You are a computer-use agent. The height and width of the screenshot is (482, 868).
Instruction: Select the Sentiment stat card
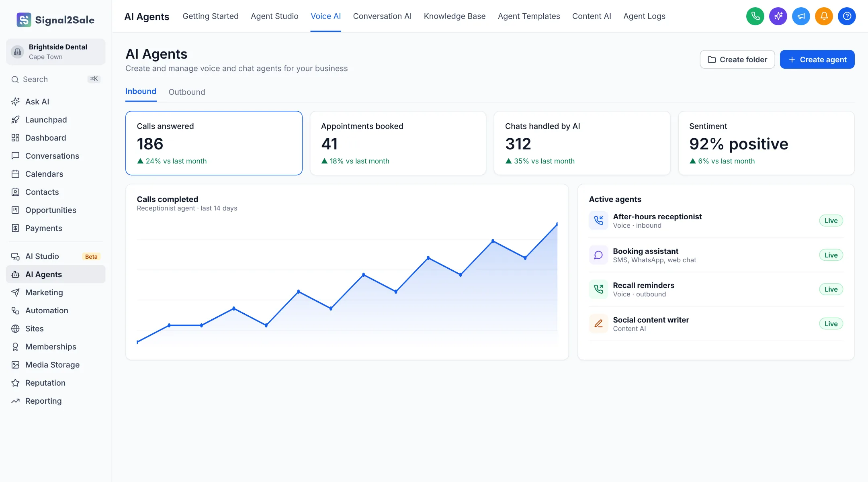pyautogui.click(x=766, y=143)
